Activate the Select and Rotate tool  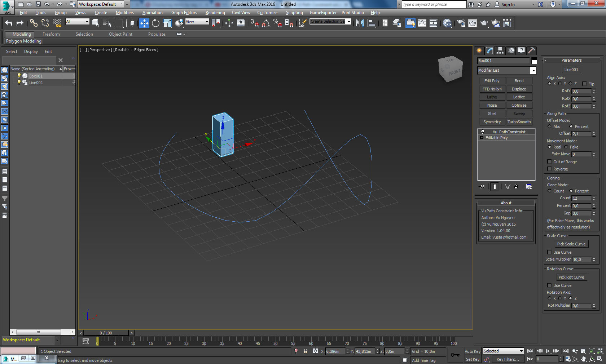coord(155,23)
